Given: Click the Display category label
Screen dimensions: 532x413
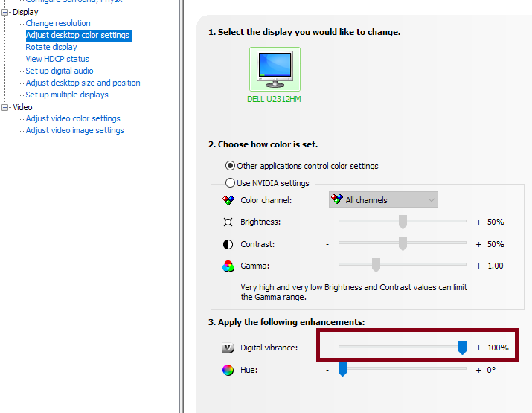Looking at the screenshot, I should pos(25,12).
